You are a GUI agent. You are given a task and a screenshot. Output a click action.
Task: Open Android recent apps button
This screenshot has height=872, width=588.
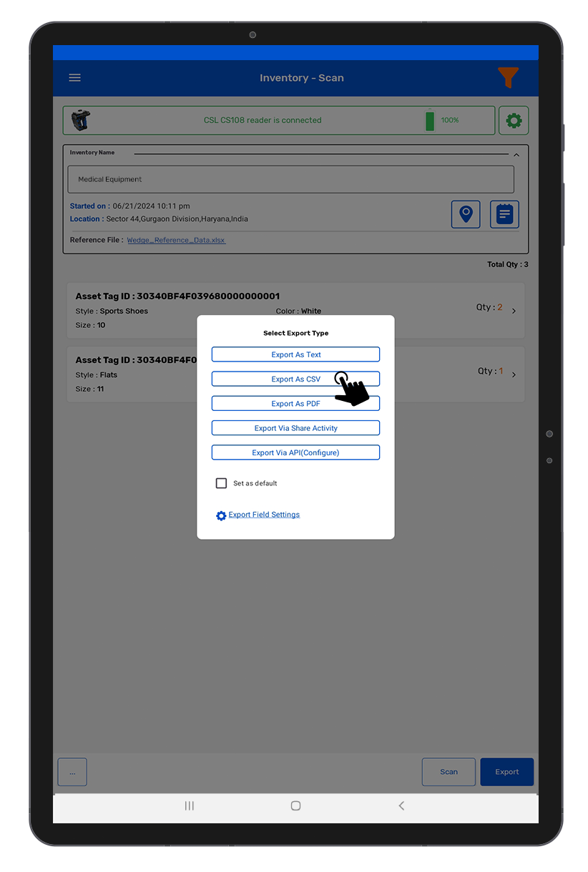(189, 805)
